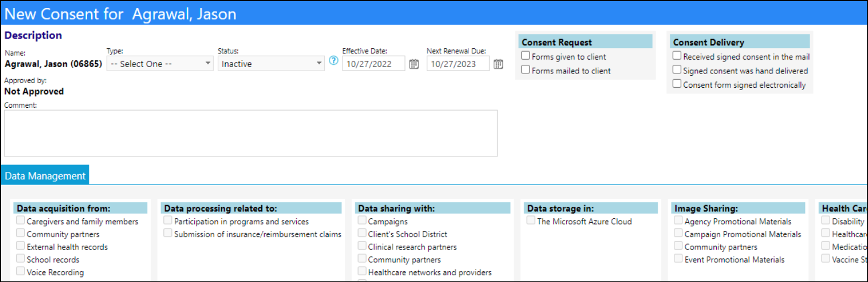Click the Status help question mark icon
Image resolution: width=868 pixels, height=282 pixels.
pos(333,60)
